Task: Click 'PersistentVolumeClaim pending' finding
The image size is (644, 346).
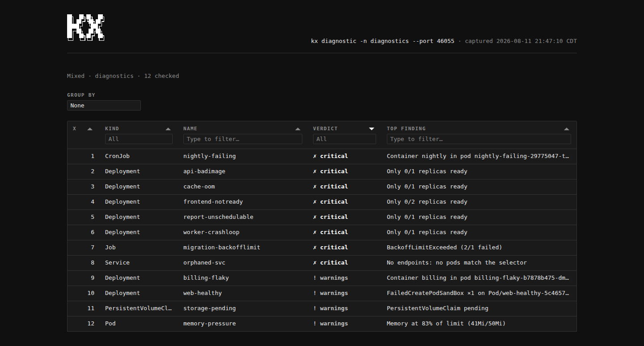Action: (437, 308)
